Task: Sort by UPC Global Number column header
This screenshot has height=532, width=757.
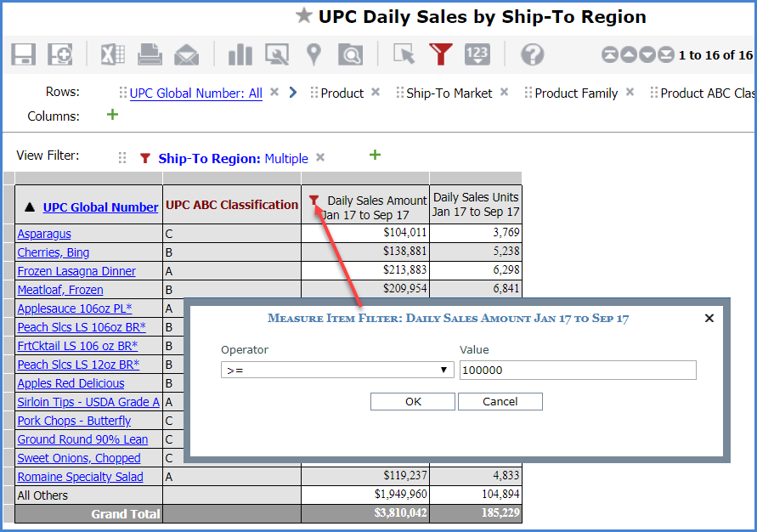Action: pos(100,207)
